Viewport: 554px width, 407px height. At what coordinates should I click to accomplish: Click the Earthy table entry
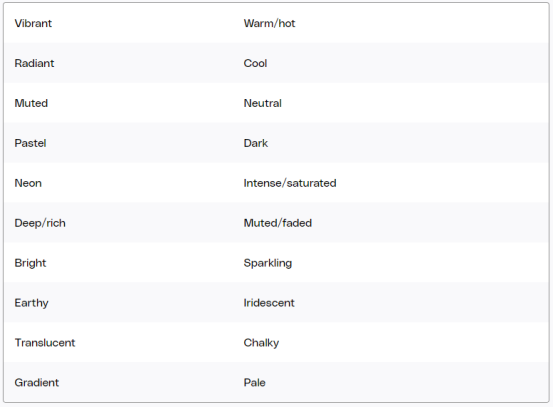coord(31,303)
